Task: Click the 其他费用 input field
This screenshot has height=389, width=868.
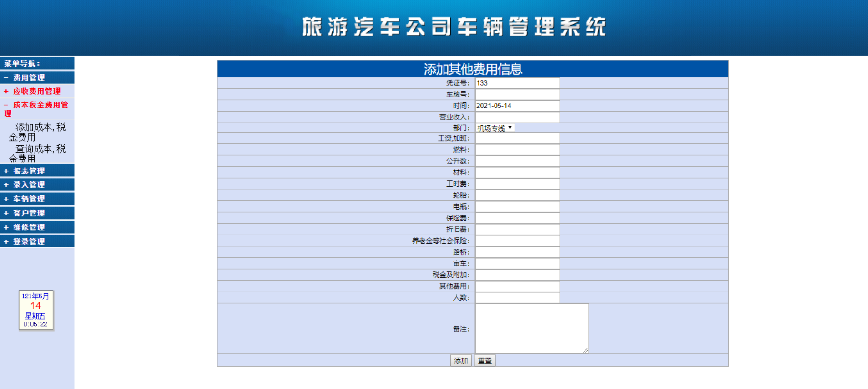Action: (x=517, y=286)
